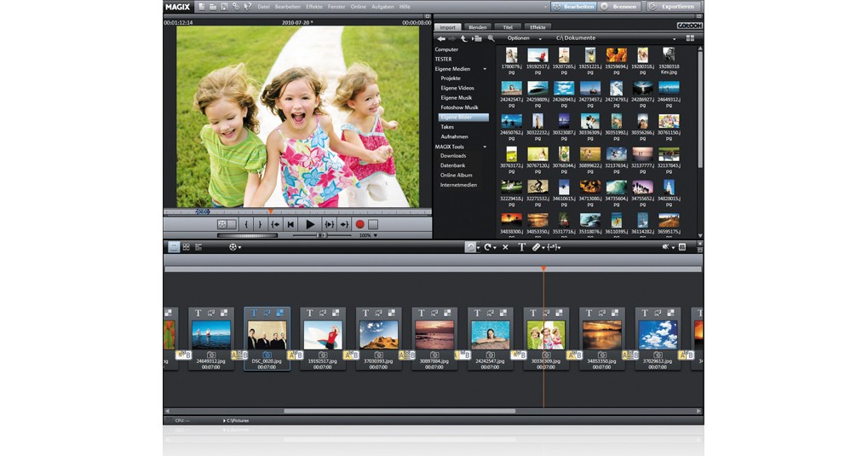The image size is (868, 456).
Task: Open the undo history dropdown arrow
Action: click(x=478, y=248)
